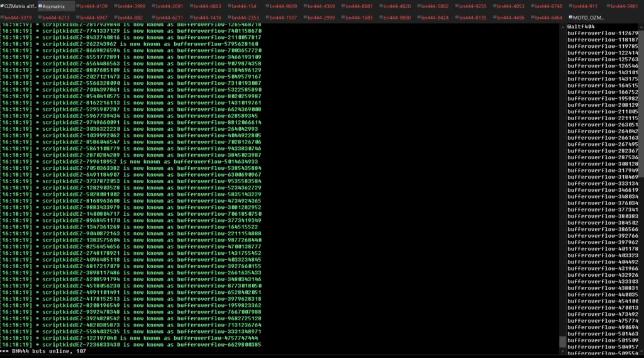644x358 pixels.
Task: Click log line ending bufferoverflow-6629800385
Action: click(131, 345)
